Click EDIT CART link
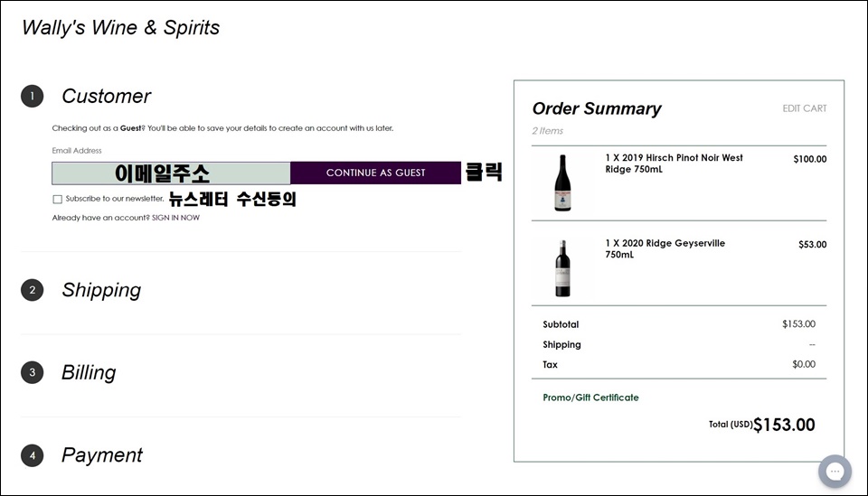This screenshot has width=868, height=496. (805, 108)
